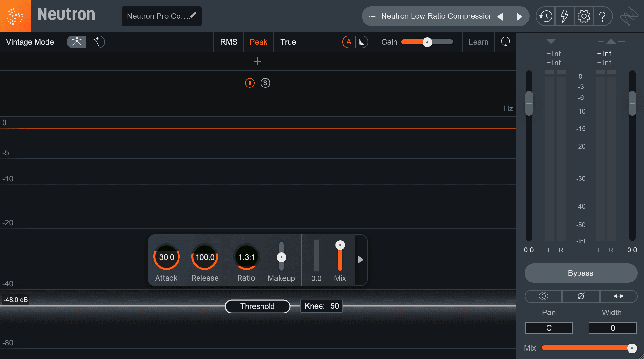Switch detection mode to True
Viewport: 644px width, 359px height.
coord(288,42)
